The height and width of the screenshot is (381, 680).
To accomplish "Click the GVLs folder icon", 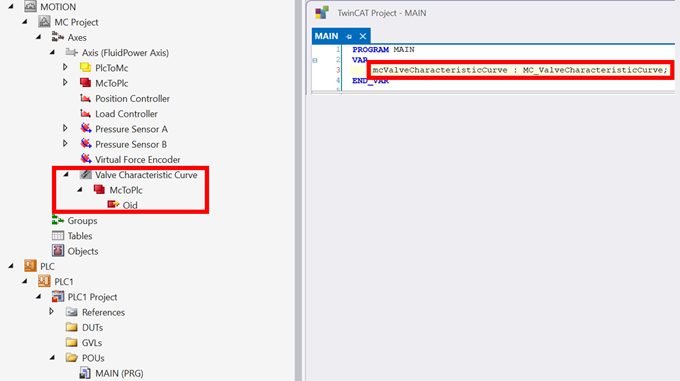I will pyautogui.click(x=72, y=342).
